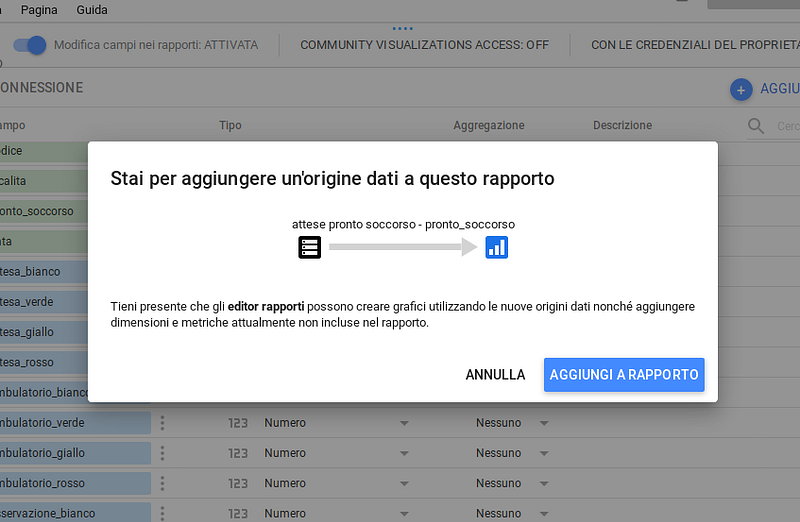Open options menu for ambulatorio_giallo field
Viewport: 800px width, 522px height.
click(x=162, y=453)
